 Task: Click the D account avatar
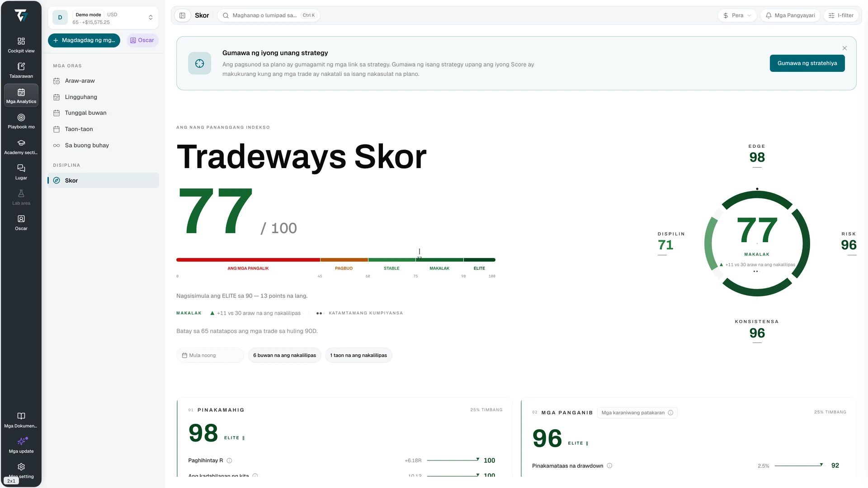point(60,18)
